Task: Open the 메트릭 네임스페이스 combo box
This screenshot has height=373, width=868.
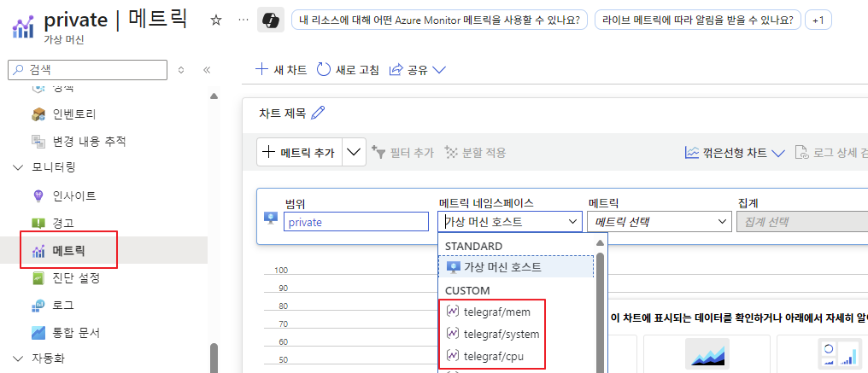Action: [510, 222]
